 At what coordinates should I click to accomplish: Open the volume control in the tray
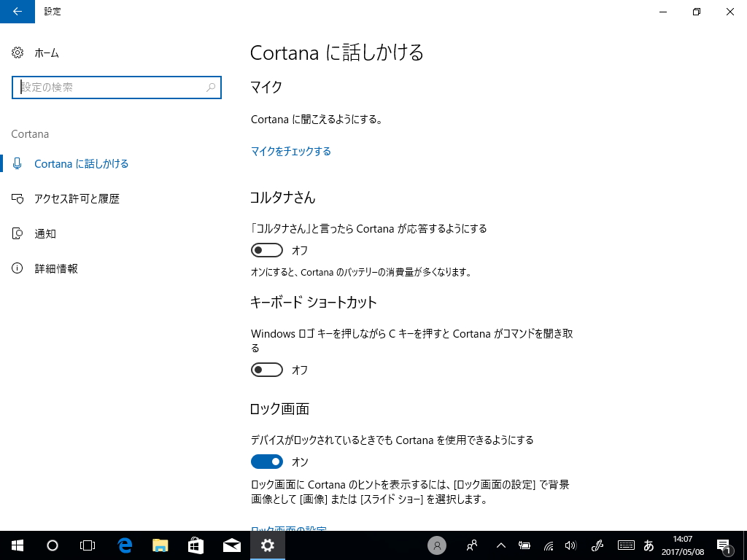(x=570, y=545)
